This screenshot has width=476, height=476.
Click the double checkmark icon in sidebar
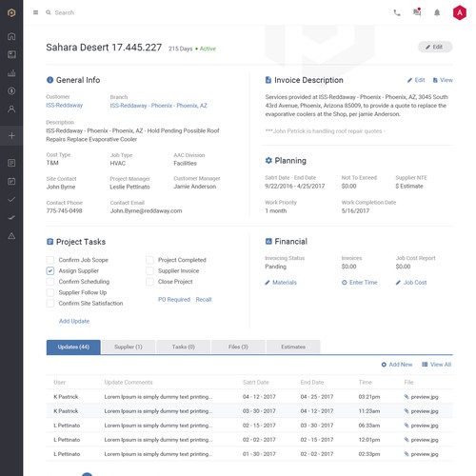11,218
